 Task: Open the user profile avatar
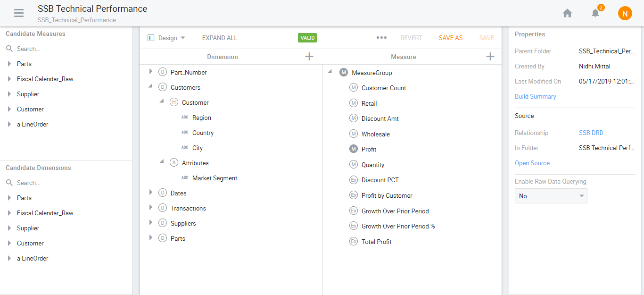click(625, 13)
